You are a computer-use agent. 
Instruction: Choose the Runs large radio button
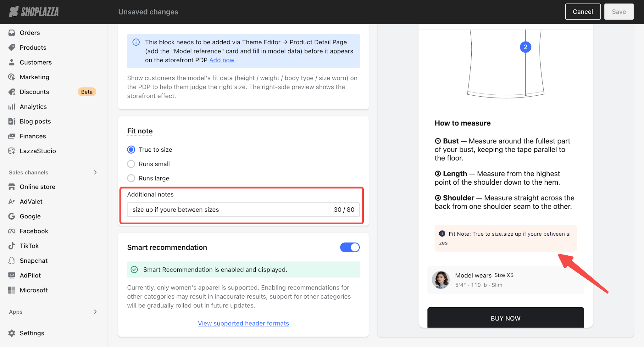click(x=131, y=178)
